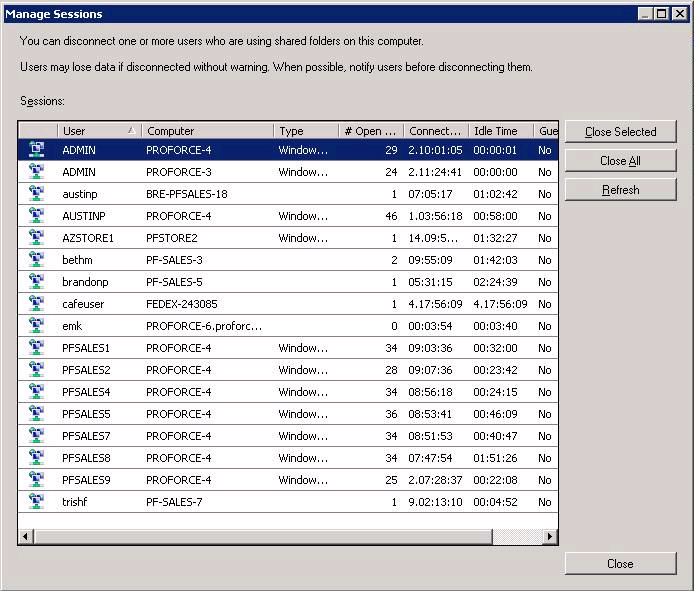
Task: Click Close Selected button
Action: (x=621, y=131)
